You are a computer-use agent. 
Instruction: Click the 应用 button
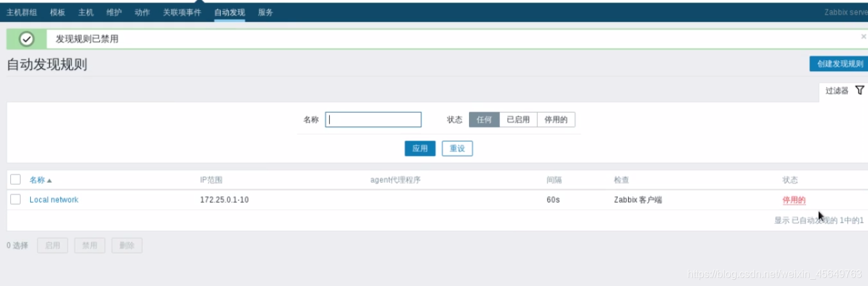coord(420,148)
